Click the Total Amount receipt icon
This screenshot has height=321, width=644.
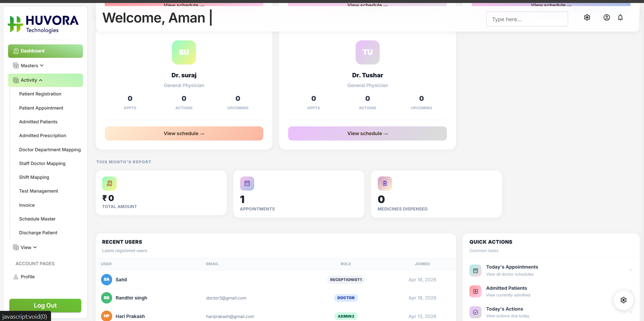[x=109, y=184]
